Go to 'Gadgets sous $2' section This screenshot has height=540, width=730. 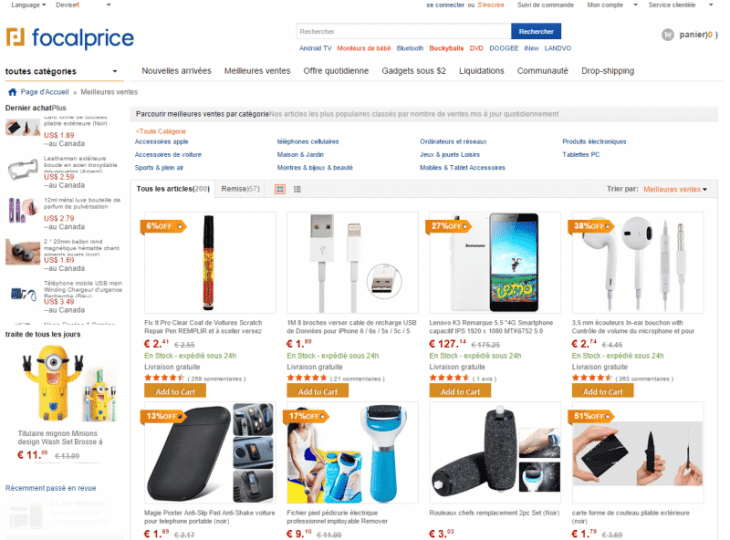point(414,71)
